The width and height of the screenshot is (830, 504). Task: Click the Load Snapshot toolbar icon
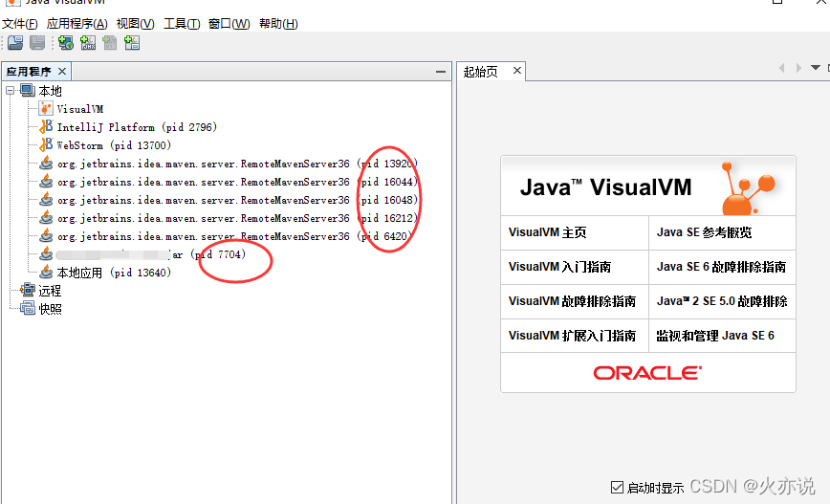pyautogui.click(x=15, y=43)
